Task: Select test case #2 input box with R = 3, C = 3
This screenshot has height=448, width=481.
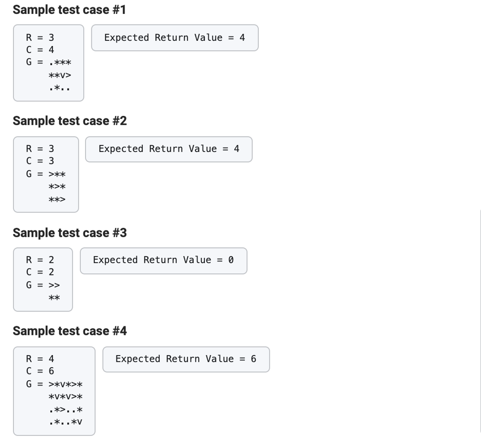Action: (x=46, y=174)
